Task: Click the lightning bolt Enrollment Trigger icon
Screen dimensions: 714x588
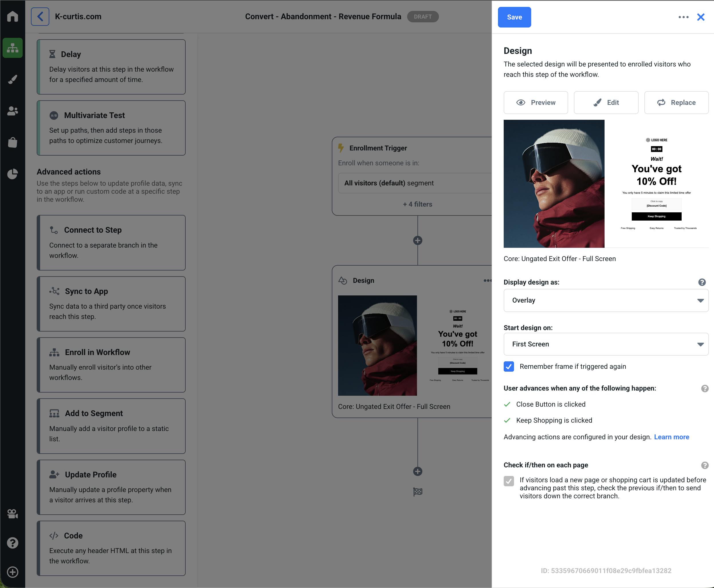Action: pos(341,148)
